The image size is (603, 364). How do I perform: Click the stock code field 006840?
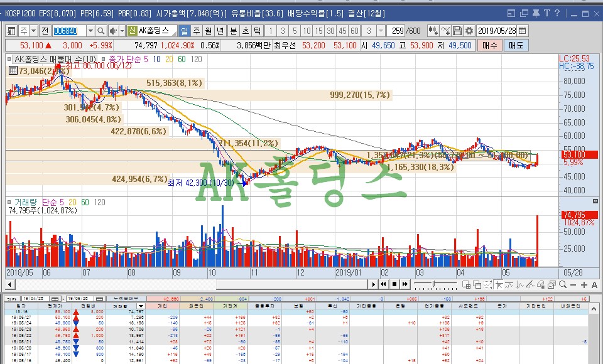coord(69,31)
